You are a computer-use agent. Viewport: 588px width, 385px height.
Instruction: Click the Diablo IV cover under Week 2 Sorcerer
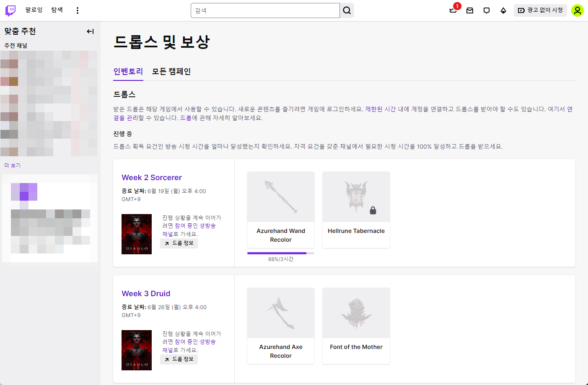click(137, 234)
